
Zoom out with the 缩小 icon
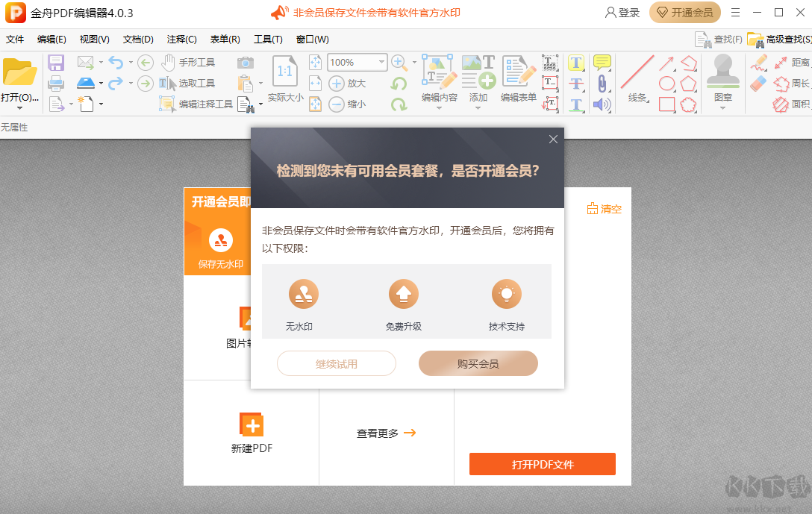336,104
